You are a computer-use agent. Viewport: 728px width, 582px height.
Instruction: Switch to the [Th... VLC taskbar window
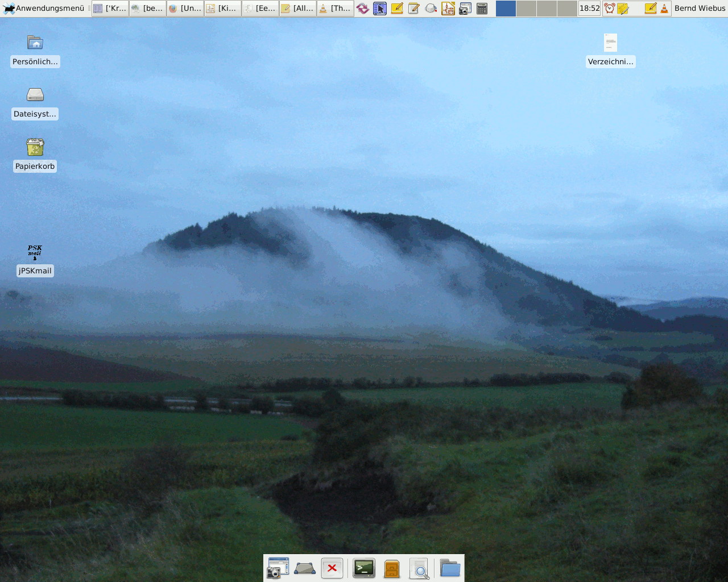[336, 8]
